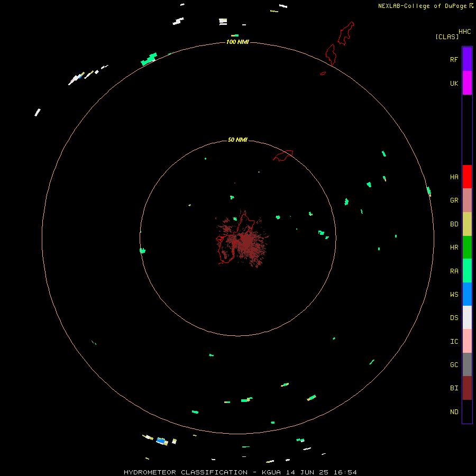The height and width of the screenshot is (476, 476).
Task: Click the "HYDROMETEOR CLASSIFICATION" title text
Action: coord(186,472)
